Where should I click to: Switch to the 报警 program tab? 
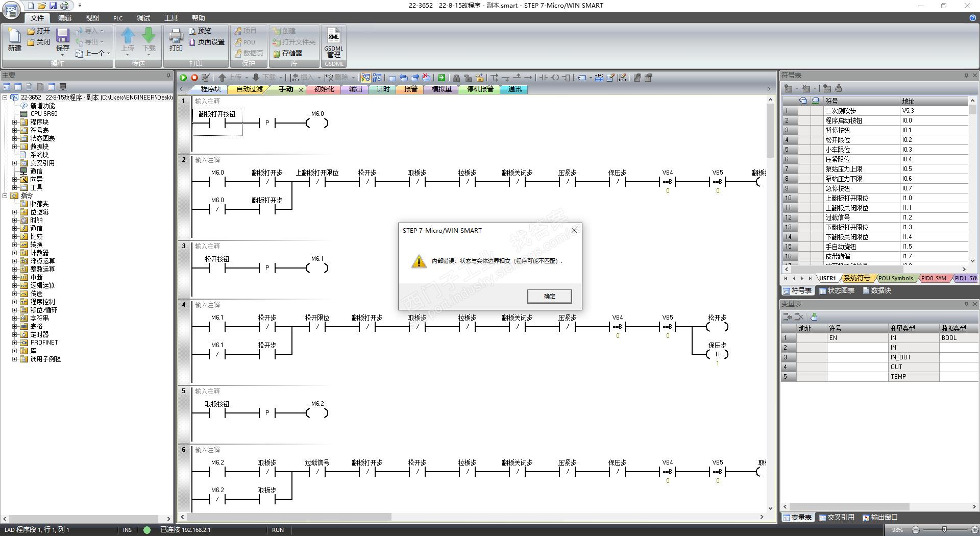[x=411, y=89]
